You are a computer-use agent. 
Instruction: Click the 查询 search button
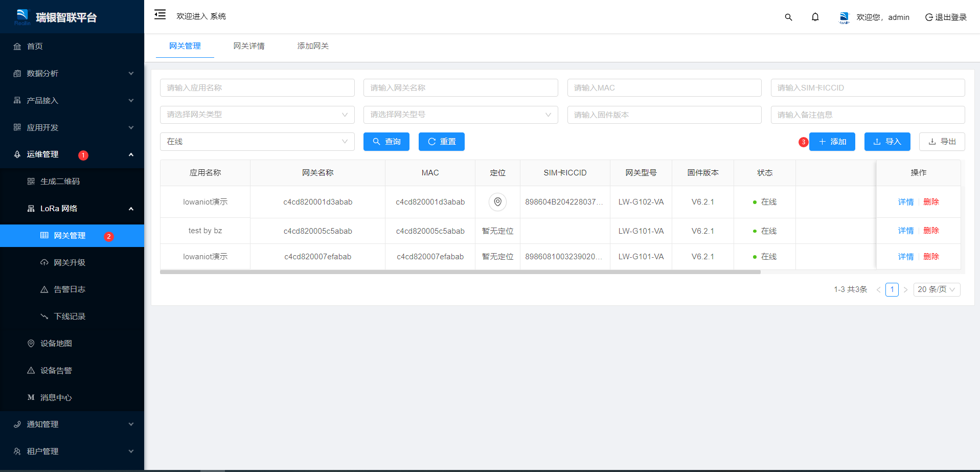pyautogui.click(x=386, y=142)
